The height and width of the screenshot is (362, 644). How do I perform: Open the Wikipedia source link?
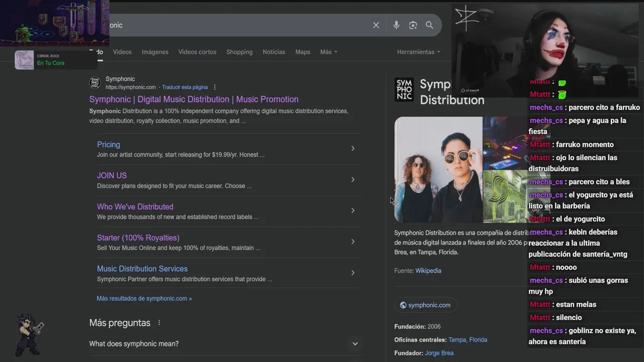428,270
